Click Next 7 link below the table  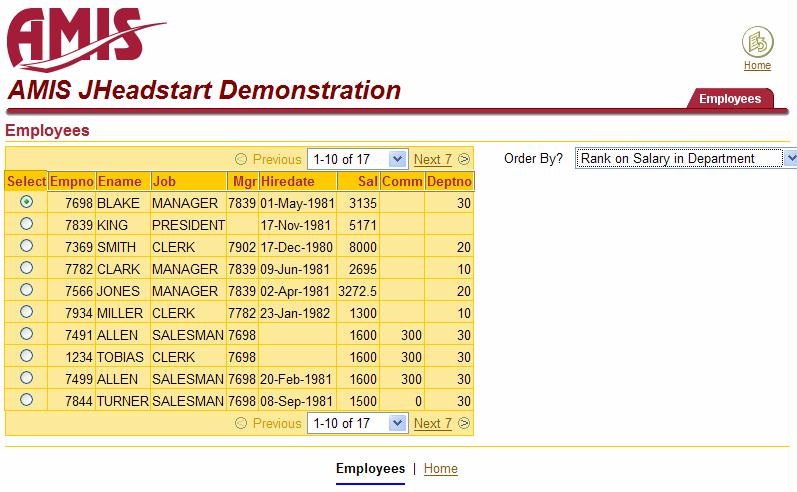tap(432, 423)
